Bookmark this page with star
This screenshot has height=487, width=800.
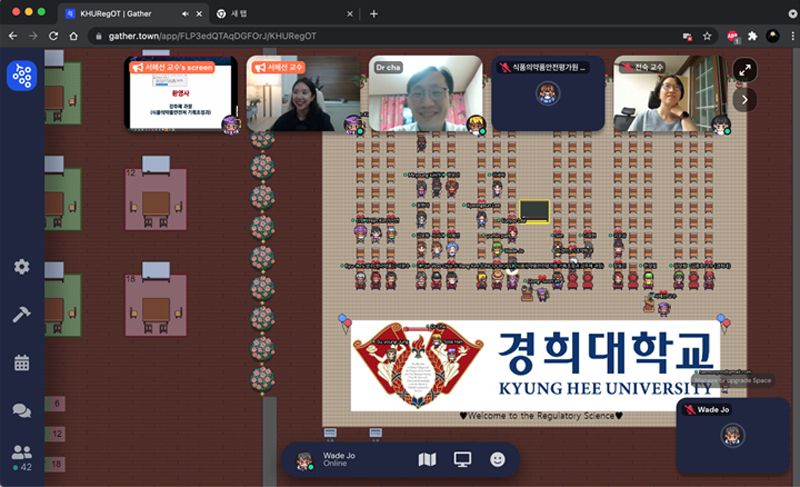click(x=707, y=36)
